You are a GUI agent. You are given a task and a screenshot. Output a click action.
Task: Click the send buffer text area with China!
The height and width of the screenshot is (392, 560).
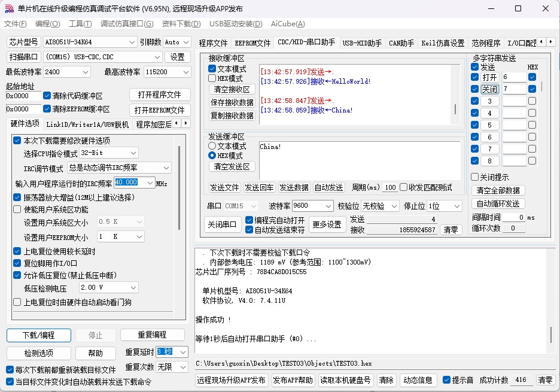pyautogui.click(x=360, y=160)
